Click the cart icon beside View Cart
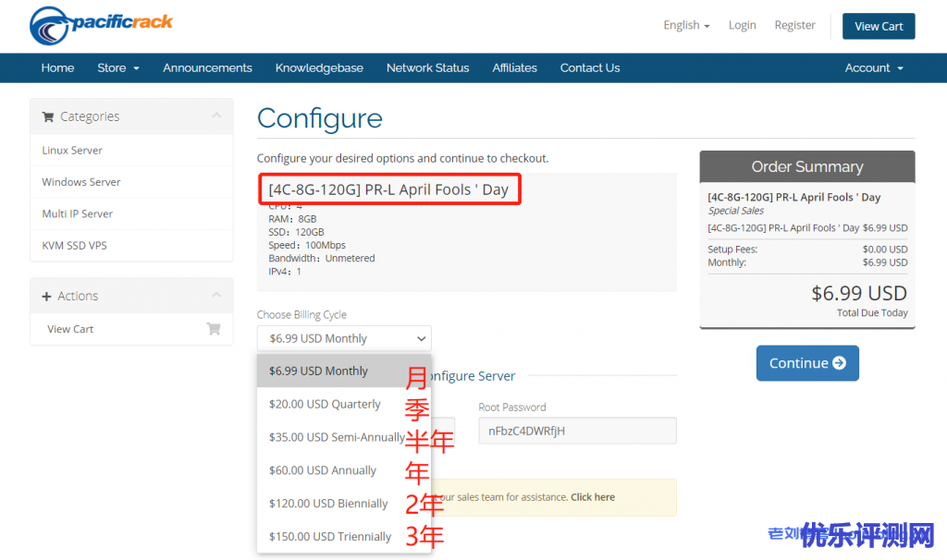Screen dimensions: 947x560 coord(214,329)
